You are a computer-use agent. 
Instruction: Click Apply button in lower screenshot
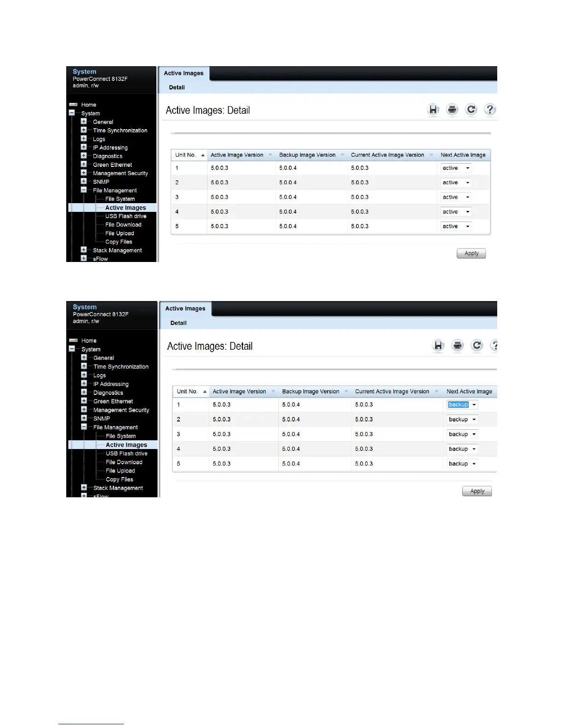(x=477, y=491)
